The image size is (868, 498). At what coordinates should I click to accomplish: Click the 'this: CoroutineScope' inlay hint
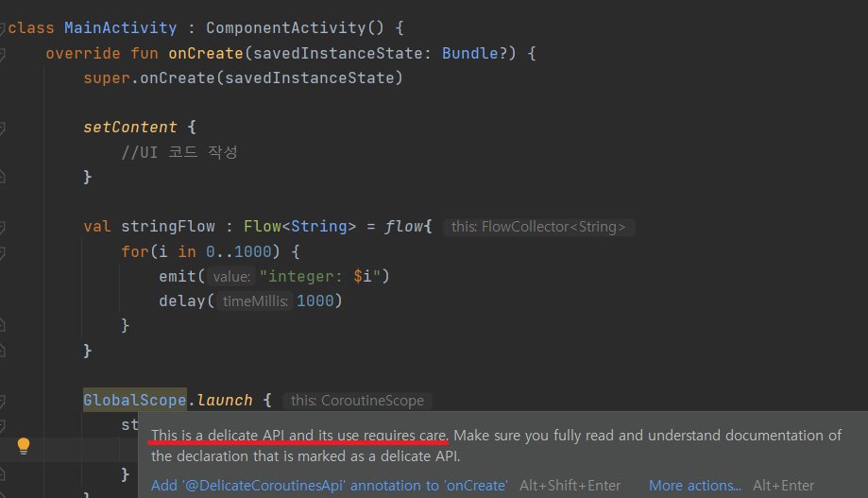[358, 401]
